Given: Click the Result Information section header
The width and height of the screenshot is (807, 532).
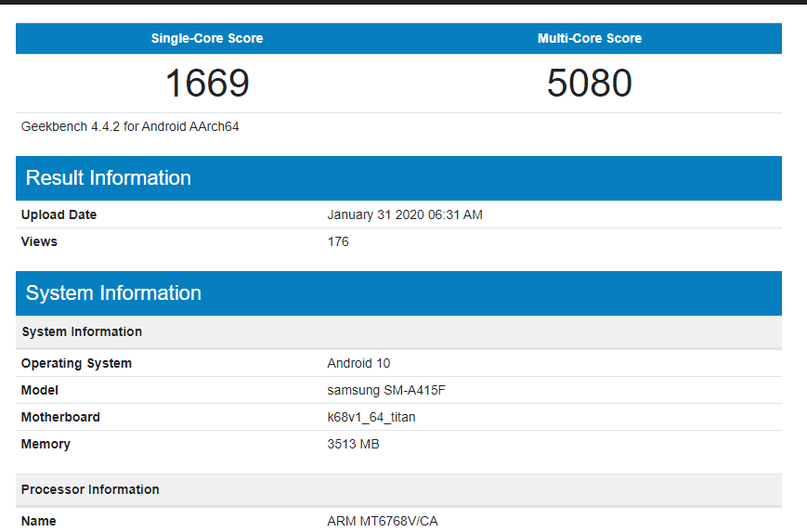Looking at the screenshot, I should point(109,178).
